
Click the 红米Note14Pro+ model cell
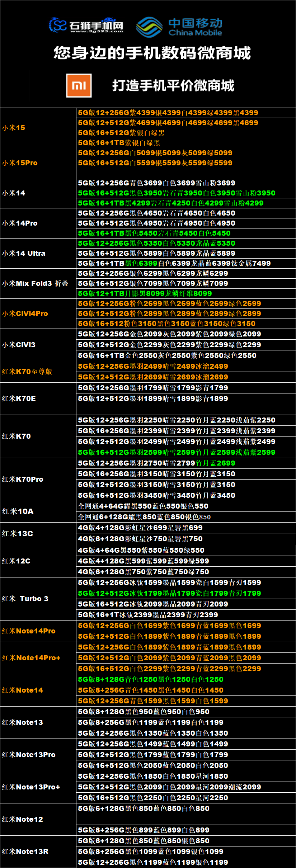[38, 658]
